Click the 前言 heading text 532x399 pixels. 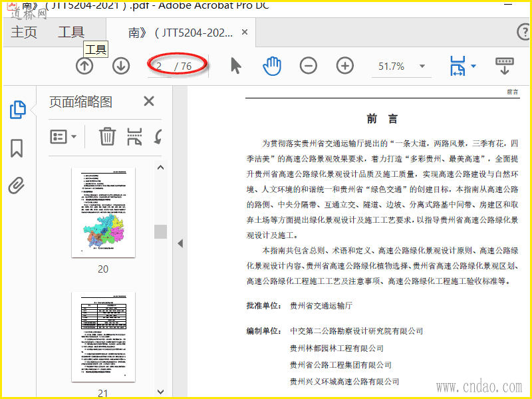(x=382, y=119)
